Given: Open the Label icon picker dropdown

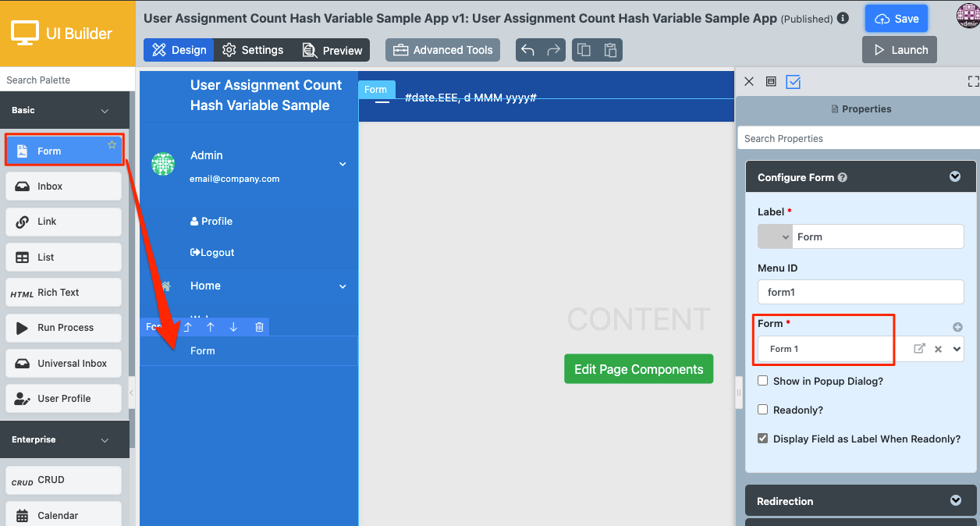Looking at the screenshot, I should tap(775, 236).
